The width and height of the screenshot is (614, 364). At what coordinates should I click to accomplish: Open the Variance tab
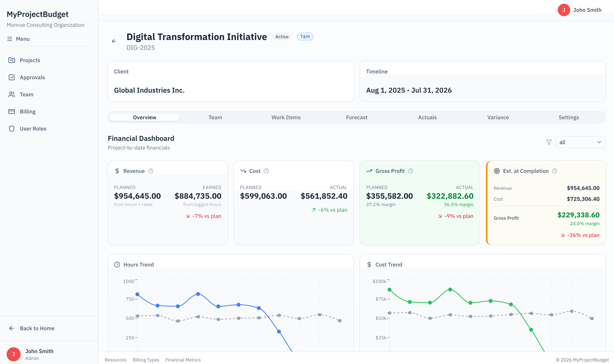(x=498, y=117)
